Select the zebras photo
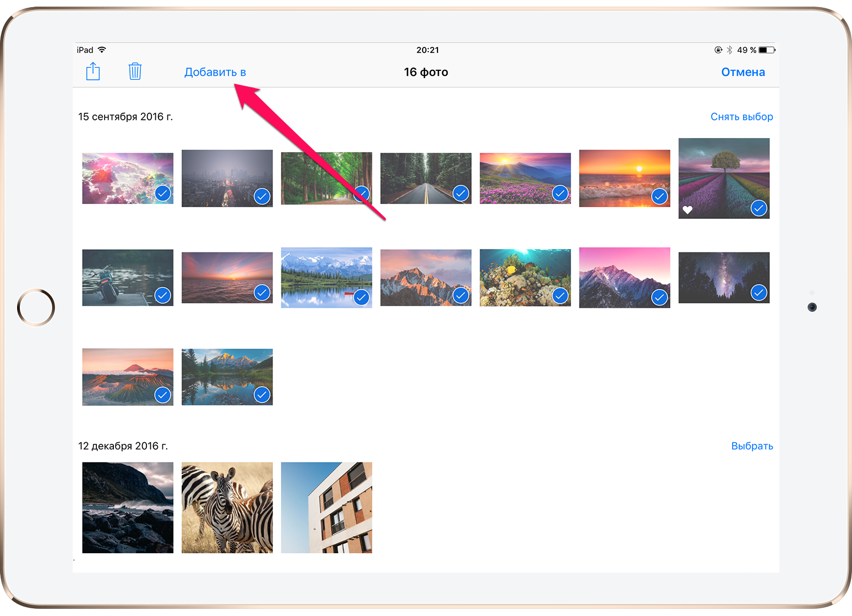This screenshot has height=616, width=852. (227, 508)
